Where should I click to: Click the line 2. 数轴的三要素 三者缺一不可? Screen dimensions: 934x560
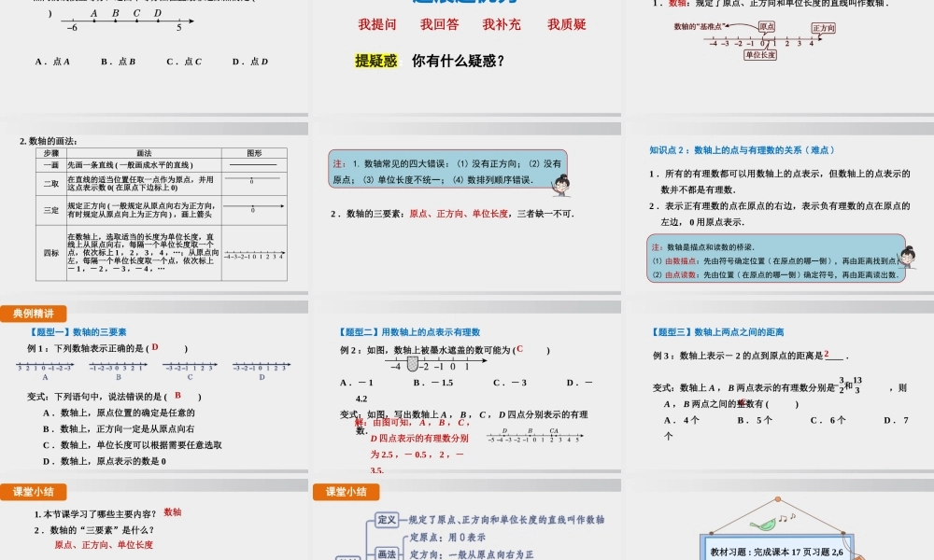tap(452, 214)
